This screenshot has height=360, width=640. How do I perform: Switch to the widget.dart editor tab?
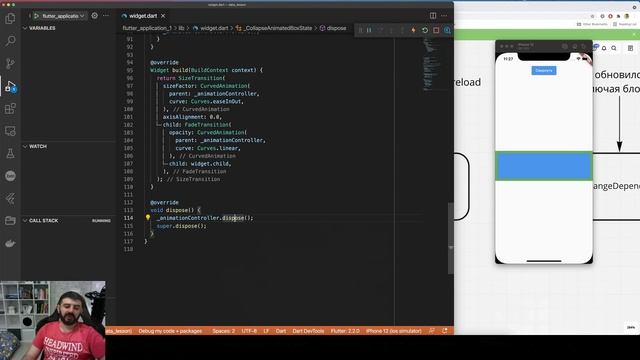pos(143,16)
